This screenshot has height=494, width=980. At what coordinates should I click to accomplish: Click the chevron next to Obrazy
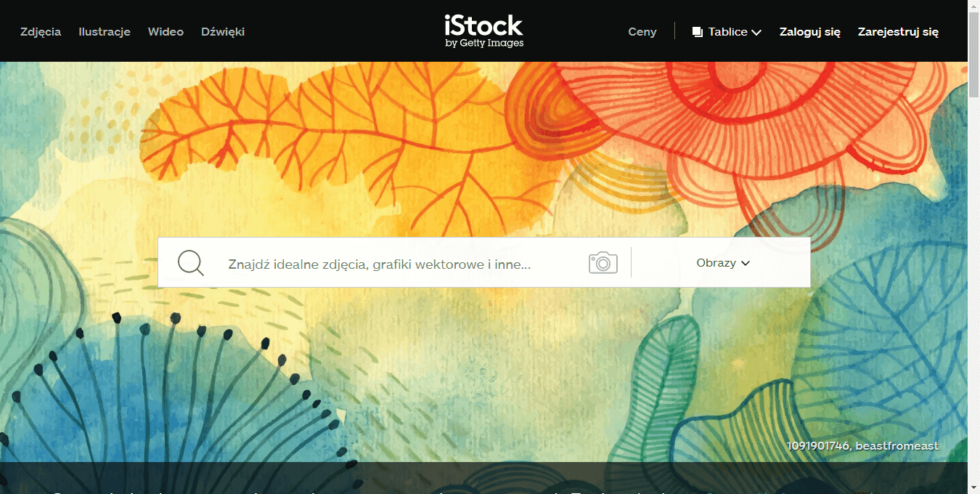(745, 264)
